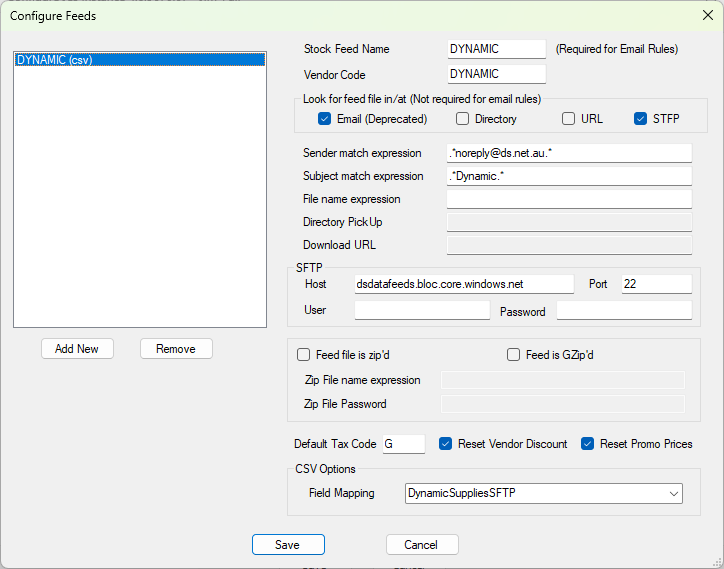Click into the SFTP Host field

point(464,284)
